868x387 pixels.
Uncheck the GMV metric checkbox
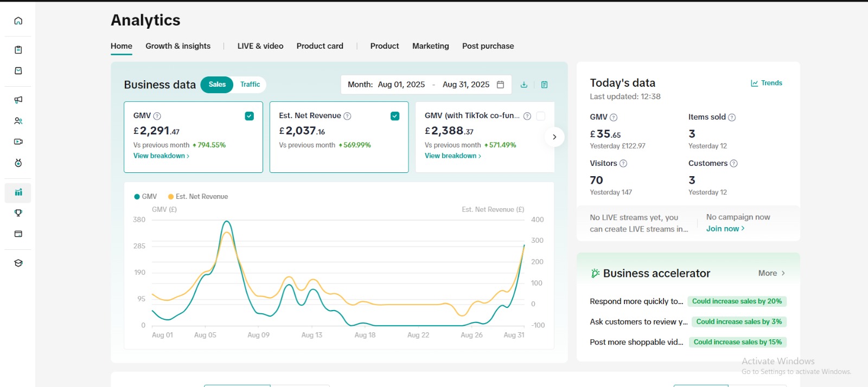point(250,116)
